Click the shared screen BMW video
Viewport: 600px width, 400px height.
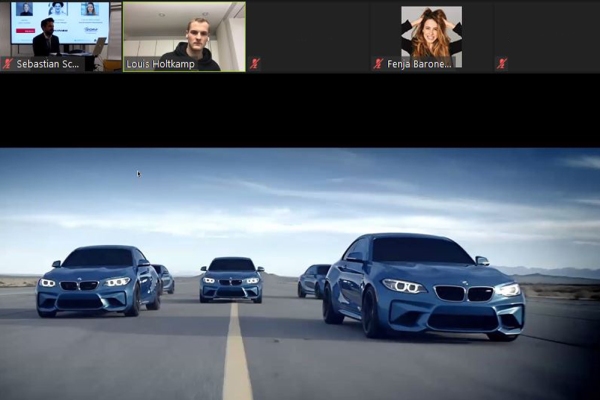[x=300, y=274]
